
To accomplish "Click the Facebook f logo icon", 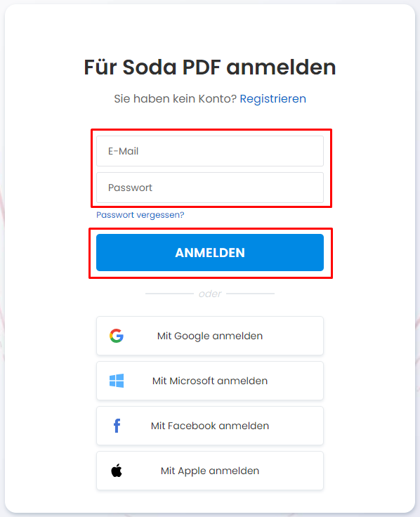I will (117, 426).
